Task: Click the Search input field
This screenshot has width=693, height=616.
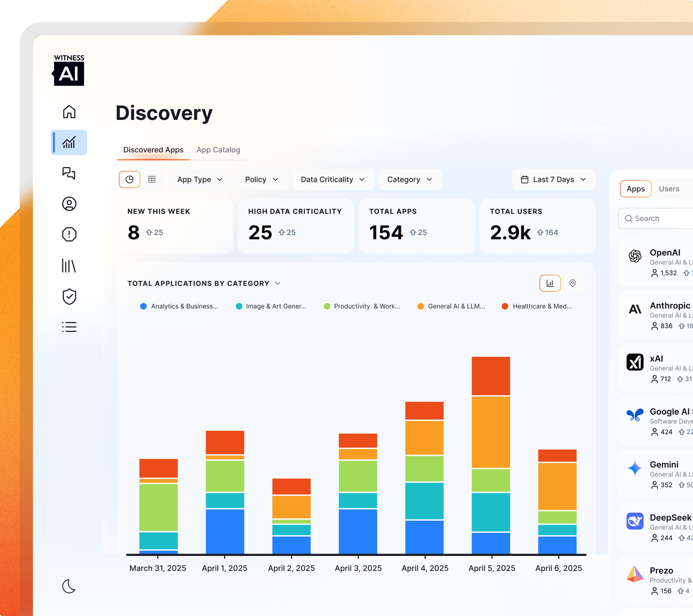Action: (x=656, y=219)
